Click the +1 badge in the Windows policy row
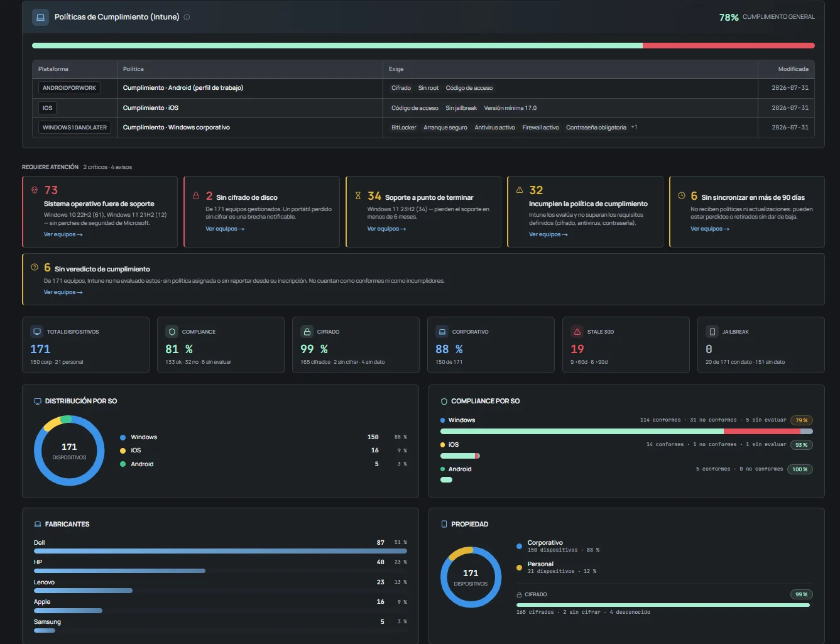This screenshot has height=644, width=840. point(634,127)
